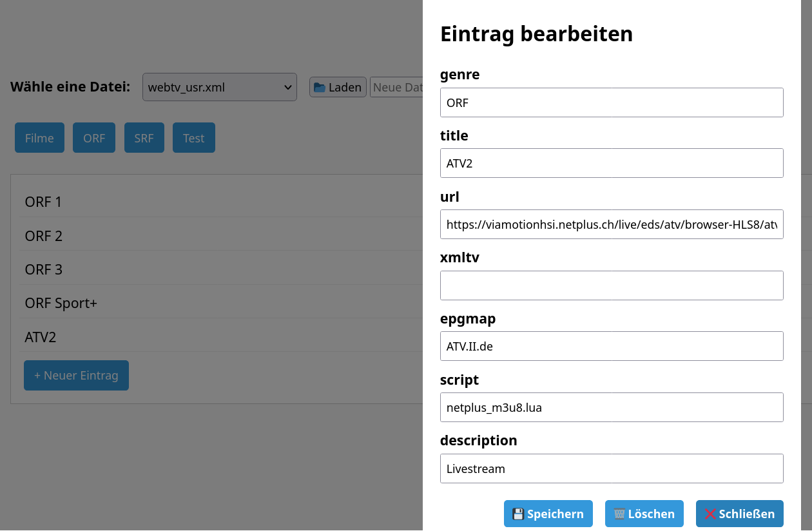812x531 pixels.
Task: Focus the genre input field
Action: click(x=611, y=102)
